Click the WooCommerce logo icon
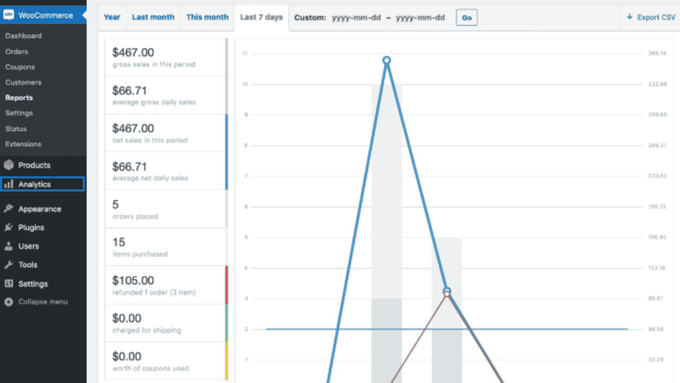680x383 pixels. [8, 15]
